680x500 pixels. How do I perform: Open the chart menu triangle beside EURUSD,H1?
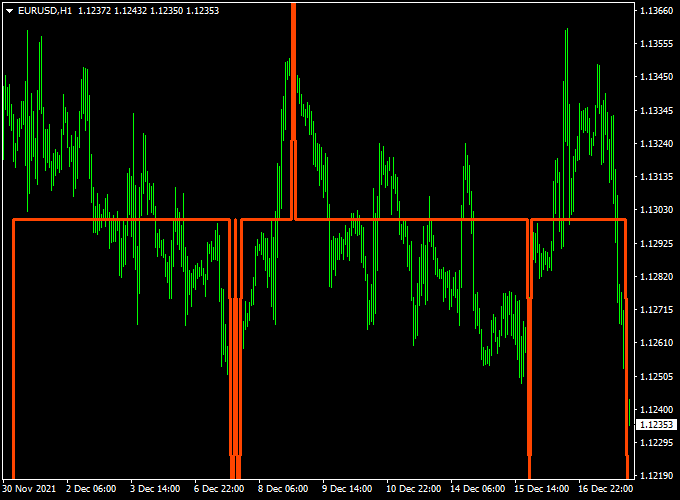[x=9, y=11]
